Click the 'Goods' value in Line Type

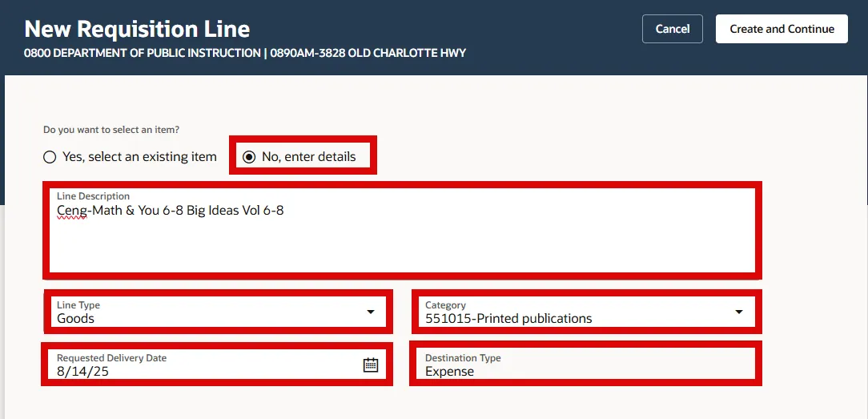76,319
